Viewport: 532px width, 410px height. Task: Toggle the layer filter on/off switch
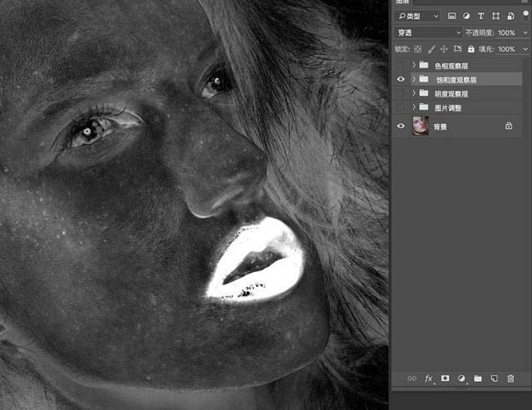(x=525, y=13)
